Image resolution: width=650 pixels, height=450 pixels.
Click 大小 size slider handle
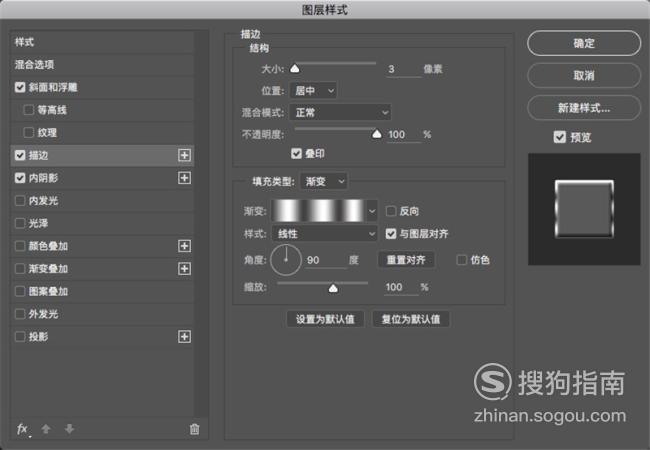click(x=295, y=68)
